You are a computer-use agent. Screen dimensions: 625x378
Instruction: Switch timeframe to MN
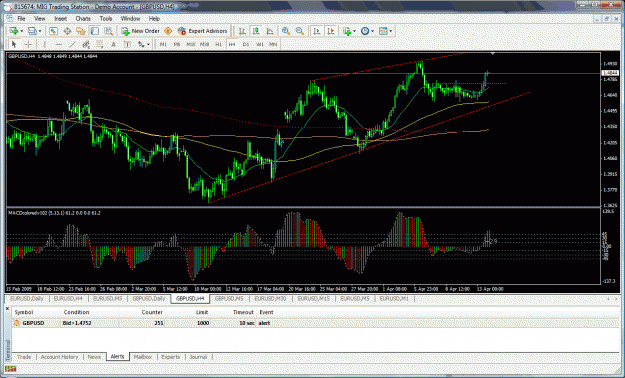[x=273, y=44]
